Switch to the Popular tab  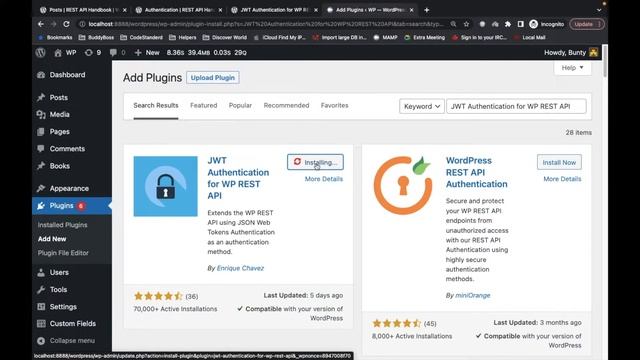click(240, 105)
